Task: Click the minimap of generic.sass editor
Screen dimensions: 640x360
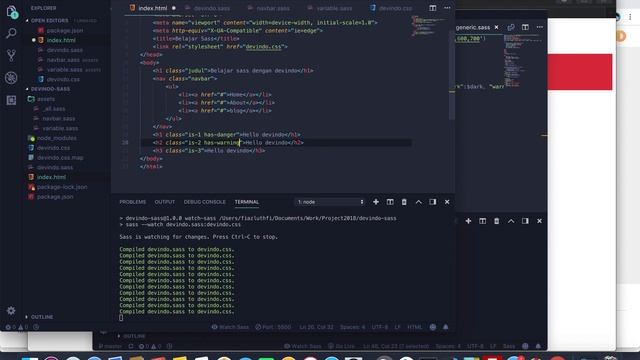Action: [x=524, y=61]
